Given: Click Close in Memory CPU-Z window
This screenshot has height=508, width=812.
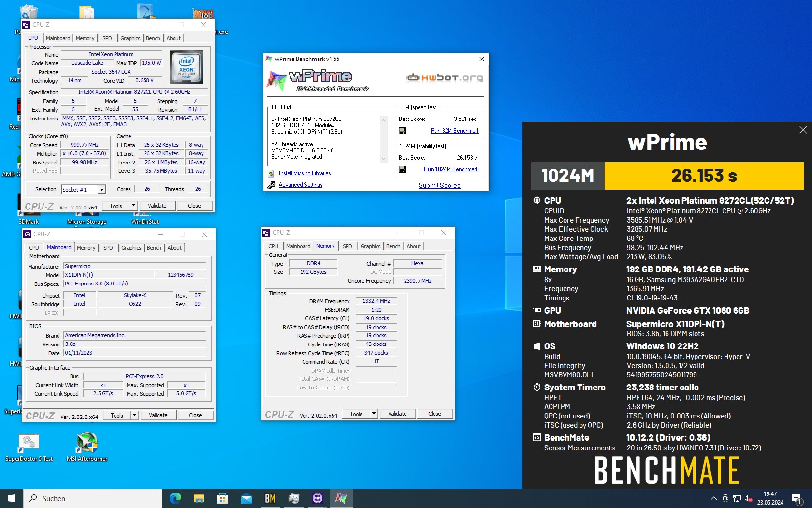Looking at the screenshot, I should [435, 414].
